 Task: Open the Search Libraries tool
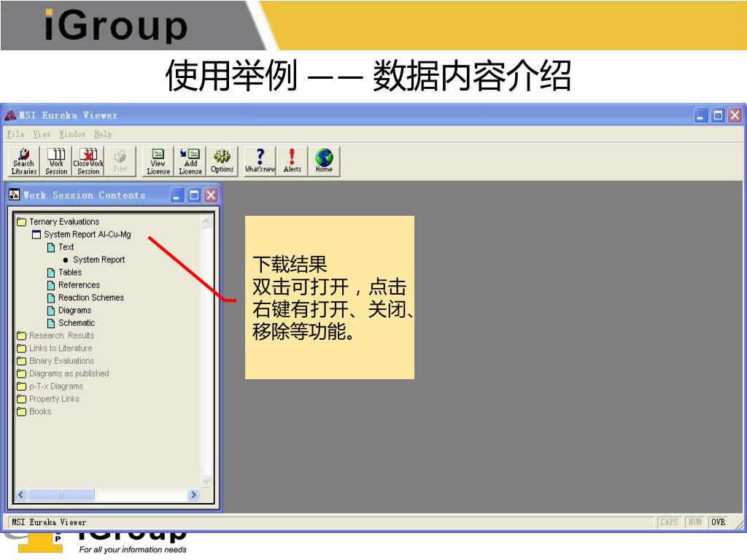(24, 161)
